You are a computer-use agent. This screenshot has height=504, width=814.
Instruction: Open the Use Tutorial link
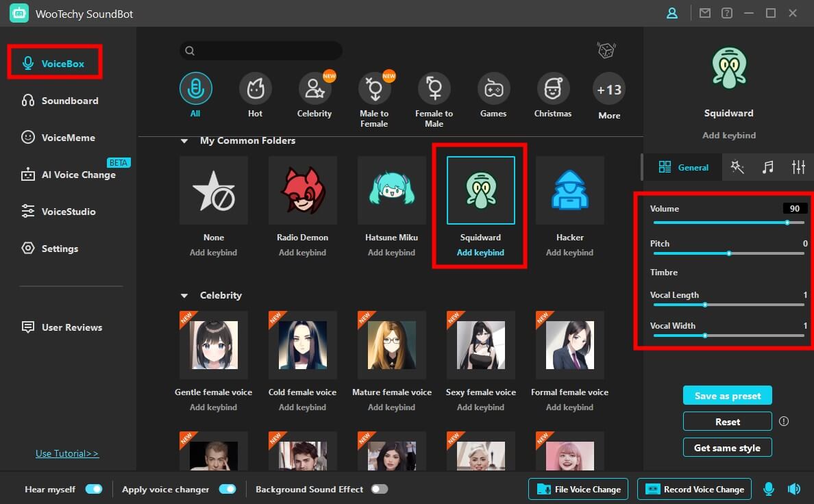[67, 453]
